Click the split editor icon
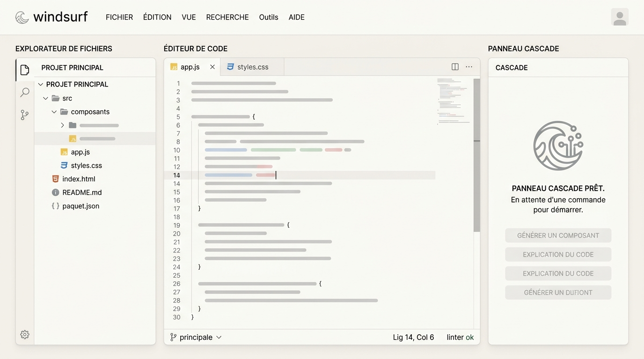644x359 pixels. [x=455, y=67]
